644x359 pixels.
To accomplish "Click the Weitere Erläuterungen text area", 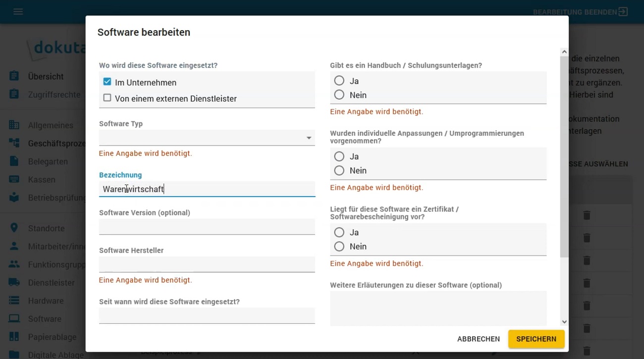I will [438, 308].
